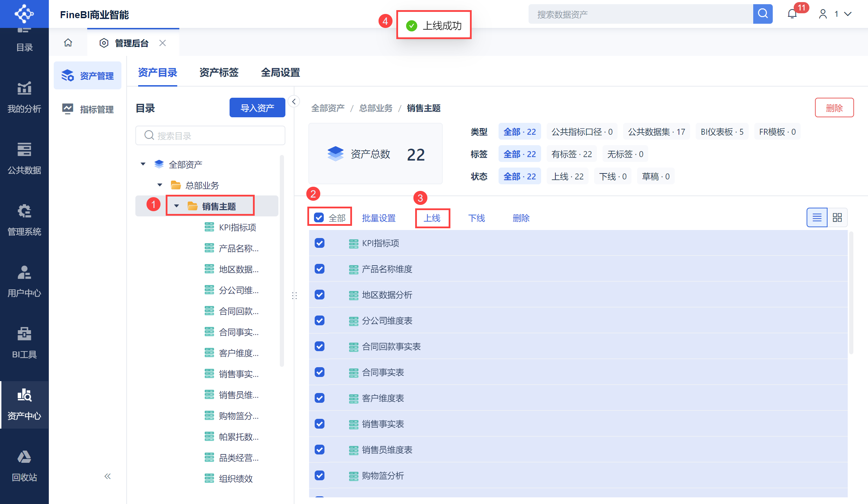Open 我的分析 in the left sidebar
Screen dimensions: 868x504
(24, 97)
